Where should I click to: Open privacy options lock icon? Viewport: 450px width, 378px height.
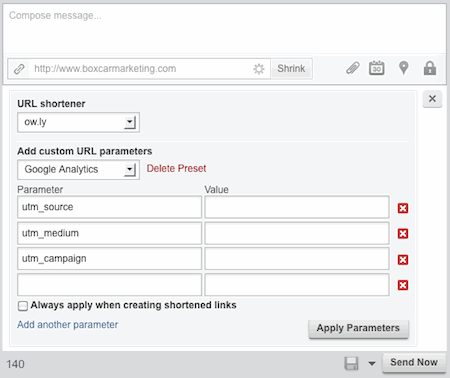(x=430, y=68)
